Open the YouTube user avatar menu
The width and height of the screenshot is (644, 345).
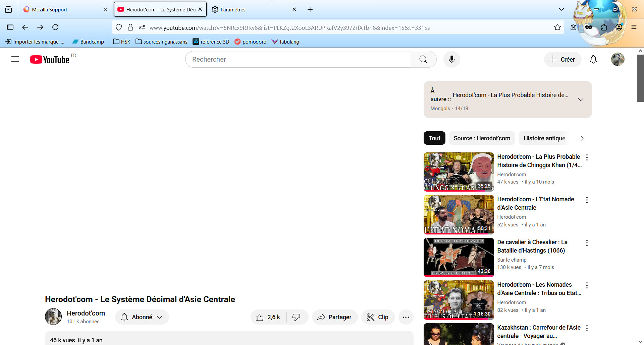point(618,59)
